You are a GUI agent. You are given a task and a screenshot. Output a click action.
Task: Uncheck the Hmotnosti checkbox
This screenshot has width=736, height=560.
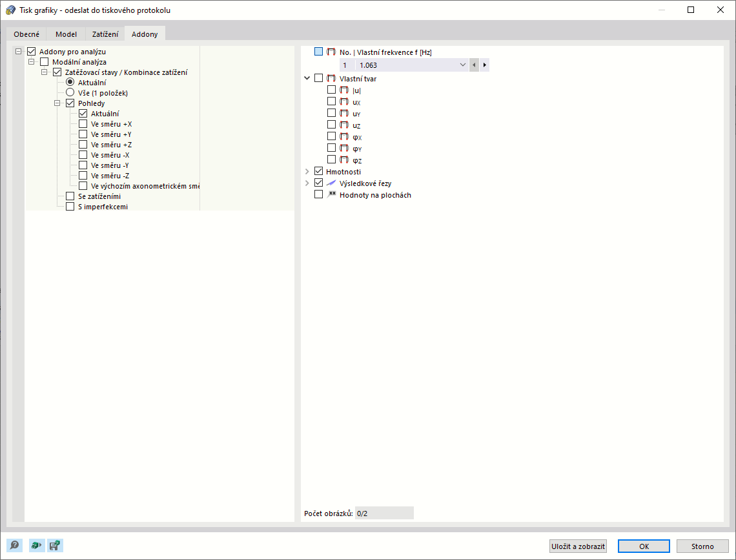click(x=319, y=171)
